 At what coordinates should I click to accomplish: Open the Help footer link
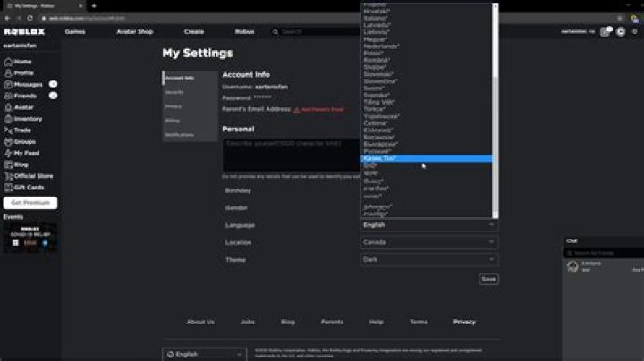coord(377,322)
